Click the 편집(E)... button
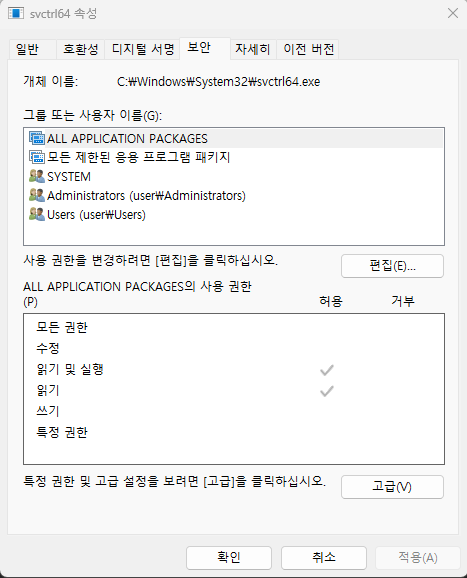The image size is (467, 578). point(392,266)
